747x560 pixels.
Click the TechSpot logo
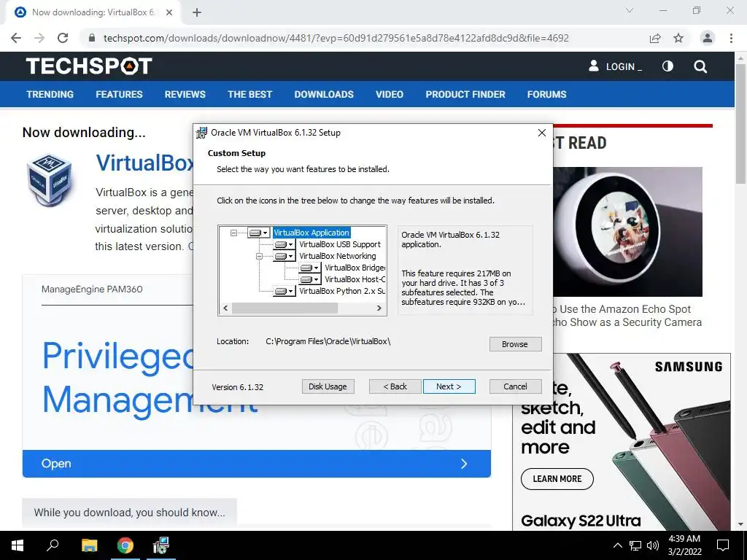coord(89,66)
